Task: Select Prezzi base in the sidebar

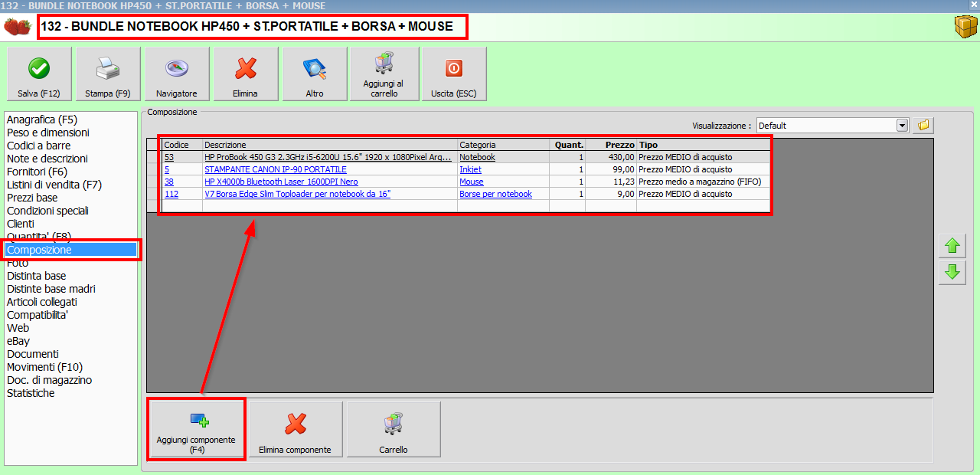Action: click(x=32, y=198)
